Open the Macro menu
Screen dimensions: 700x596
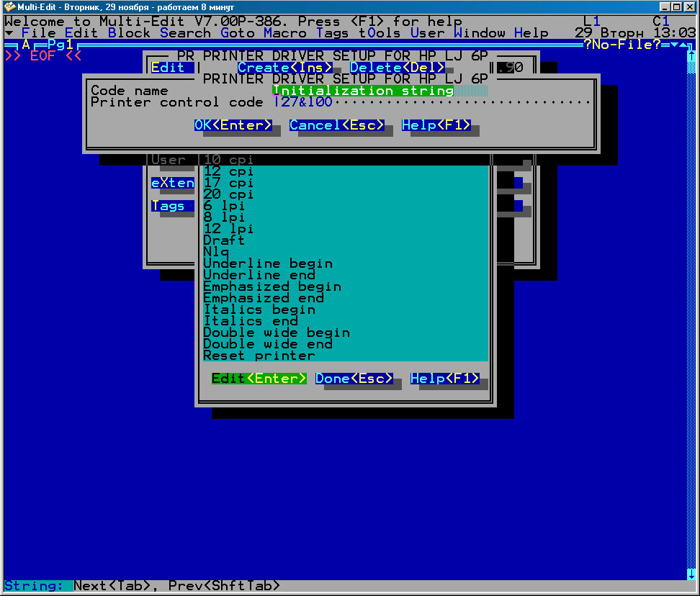pyautogui.click(x=284, y=33)
